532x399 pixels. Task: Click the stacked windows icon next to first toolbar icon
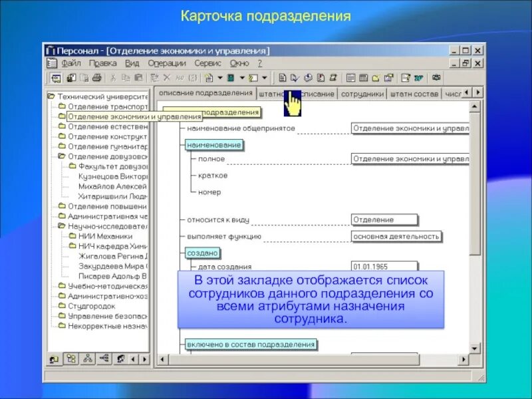click(71, 78)
